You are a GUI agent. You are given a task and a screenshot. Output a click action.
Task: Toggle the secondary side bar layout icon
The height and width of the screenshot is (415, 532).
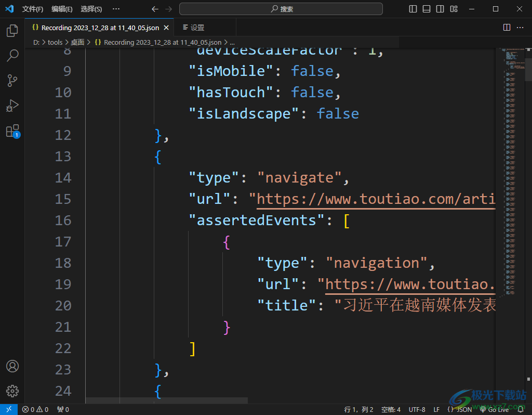click(440, 9)
